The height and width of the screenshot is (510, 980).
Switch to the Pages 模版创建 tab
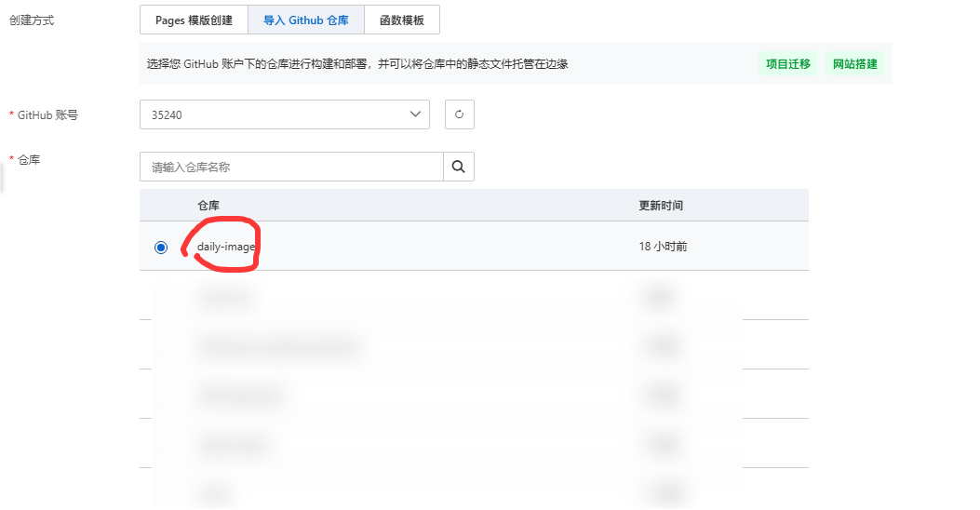click(x=195, y=20)
